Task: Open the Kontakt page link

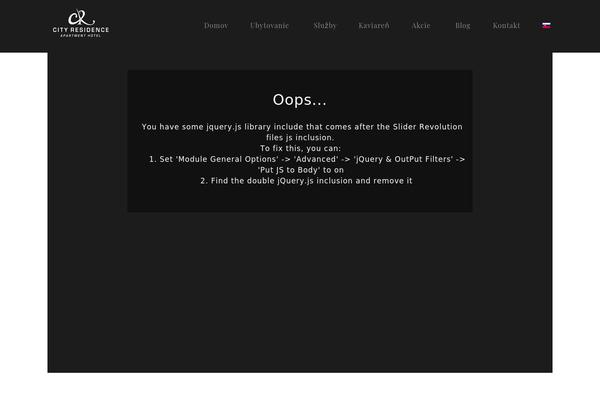Action: point(506,26)
